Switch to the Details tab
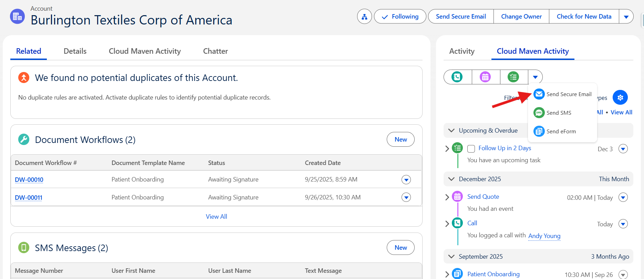 point(75,51)
